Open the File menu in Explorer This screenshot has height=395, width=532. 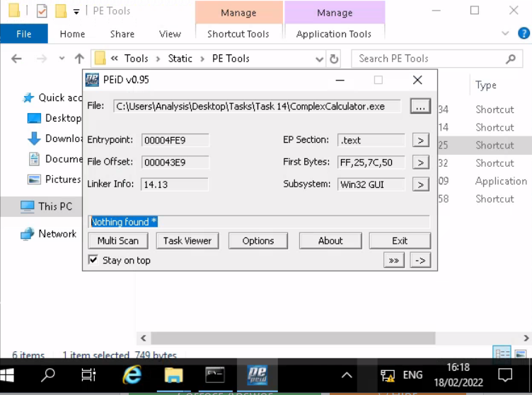(24, 34)
